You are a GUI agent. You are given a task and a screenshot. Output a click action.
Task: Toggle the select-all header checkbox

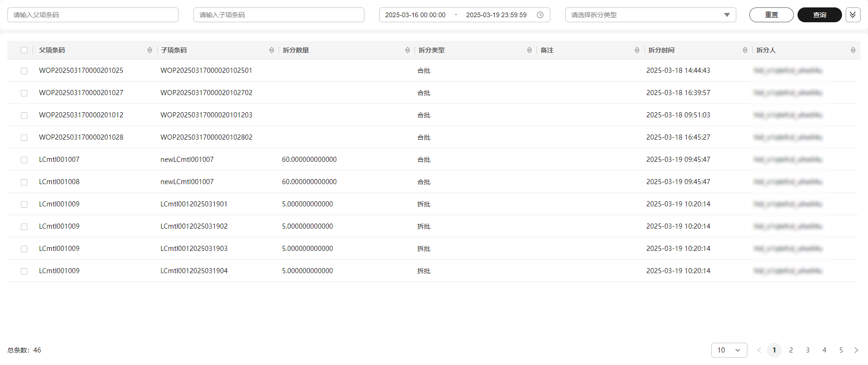[x=24, y=50]
